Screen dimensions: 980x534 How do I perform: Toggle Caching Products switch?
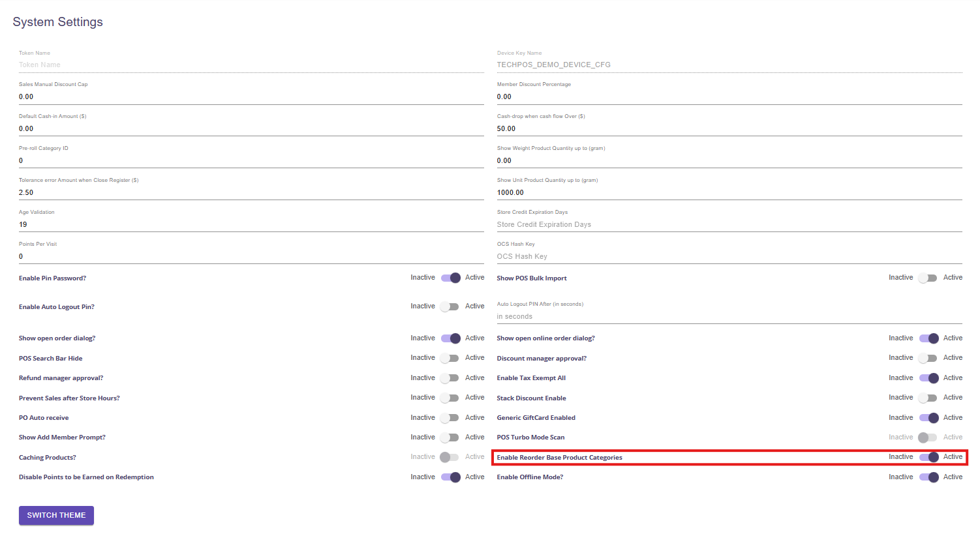pos(450,457)
